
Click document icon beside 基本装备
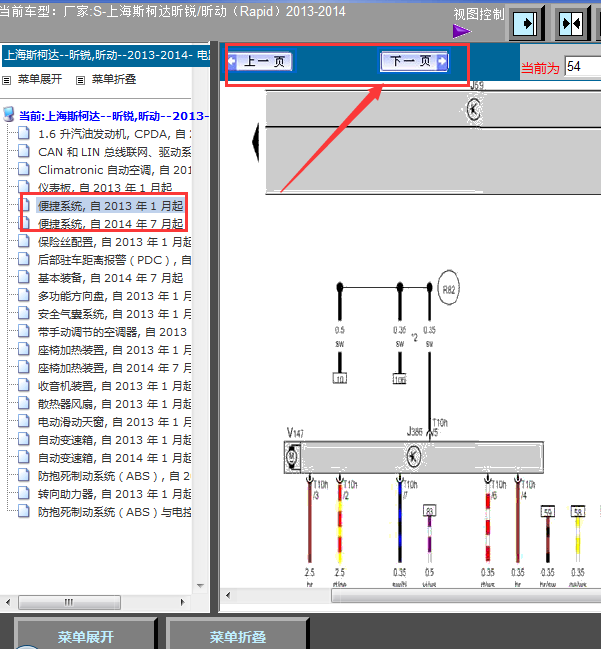(24, 277)
